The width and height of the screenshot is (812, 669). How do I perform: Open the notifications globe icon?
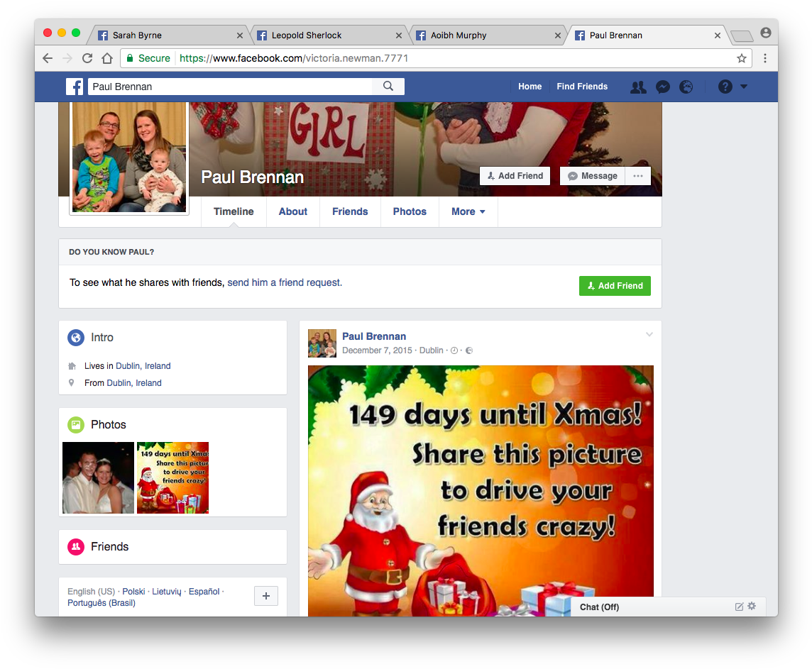686,87
